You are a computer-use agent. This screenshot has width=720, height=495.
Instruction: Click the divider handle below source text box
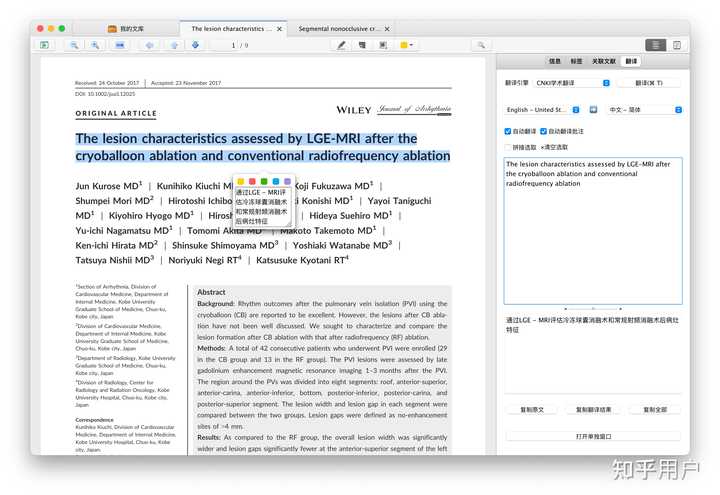593,309
